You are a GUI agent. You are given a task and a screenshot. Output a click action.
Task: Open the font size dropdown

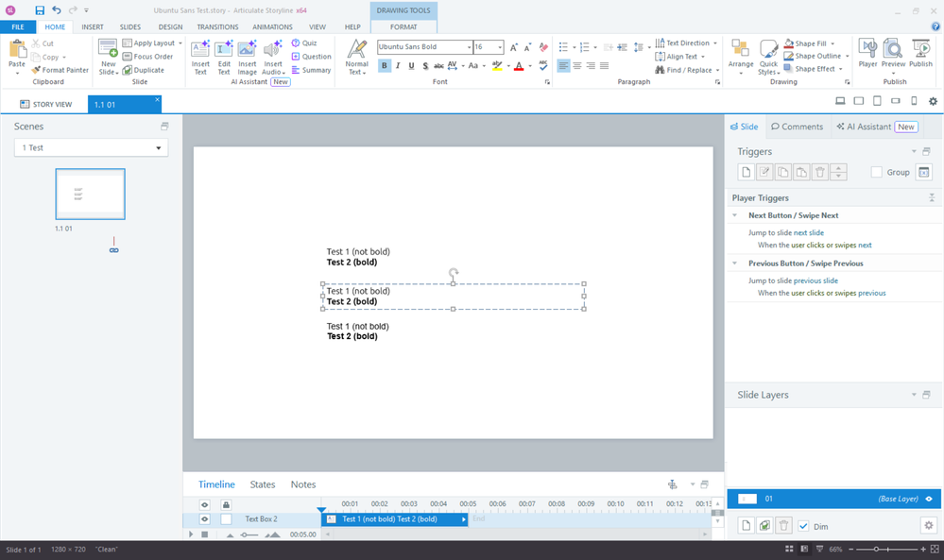point(500,47)
